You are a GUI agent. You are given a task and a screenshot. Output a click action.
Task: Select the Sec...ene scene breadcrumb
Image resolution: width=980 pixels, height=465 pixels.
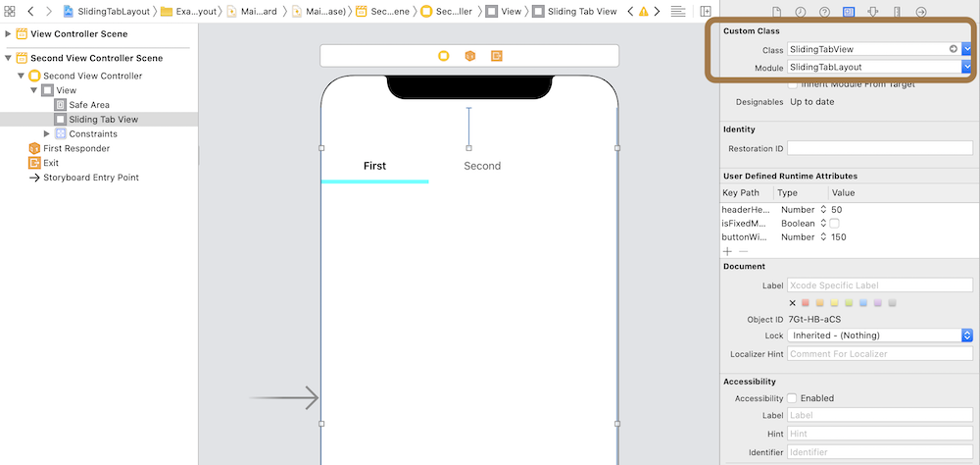383,11
